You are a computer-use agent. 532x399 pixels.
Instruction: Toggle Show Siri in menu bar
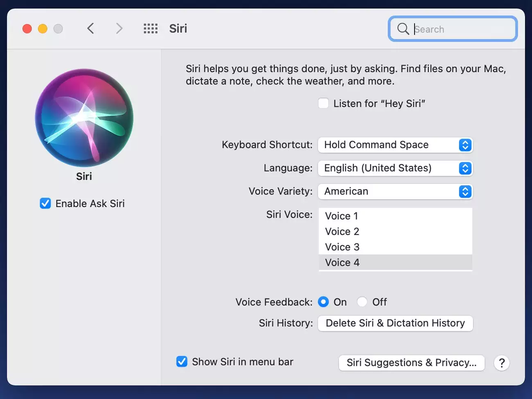182,362
